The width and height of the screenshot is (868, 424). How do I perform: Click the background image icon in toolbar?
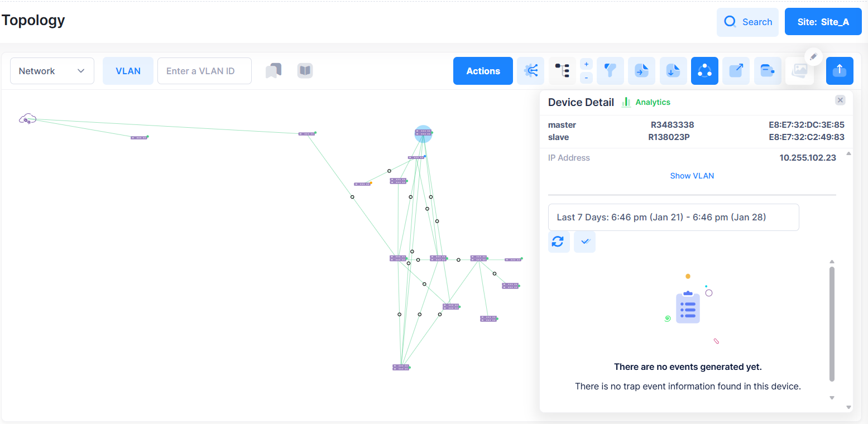tap(799, 71)
